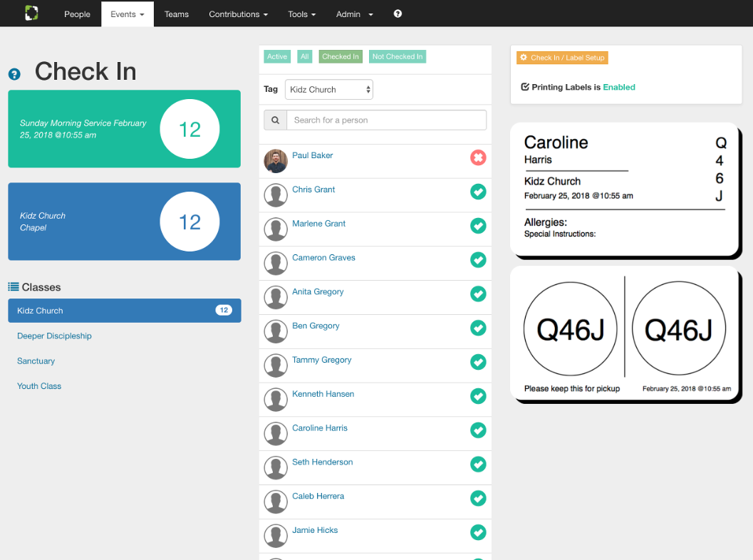
Task: Click the Enabled printing status text
Action: pos(619,87)
